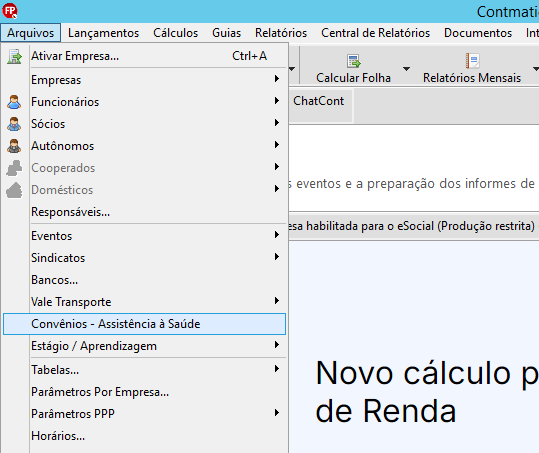Expand the Parâmetros PPP submenu
The width and height of the screenshot is (539, 453).
144,414
